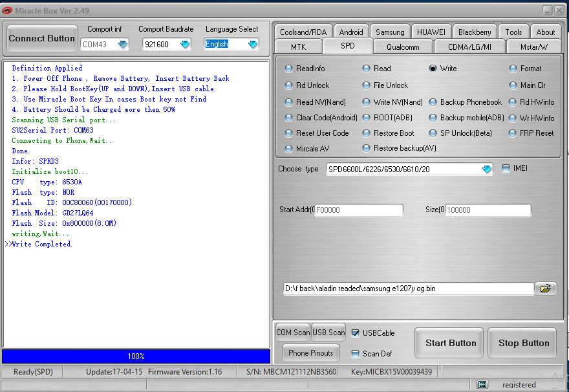The image size is (569, 392).
Task: Open the Android tab
Action: tap(351, 32)
